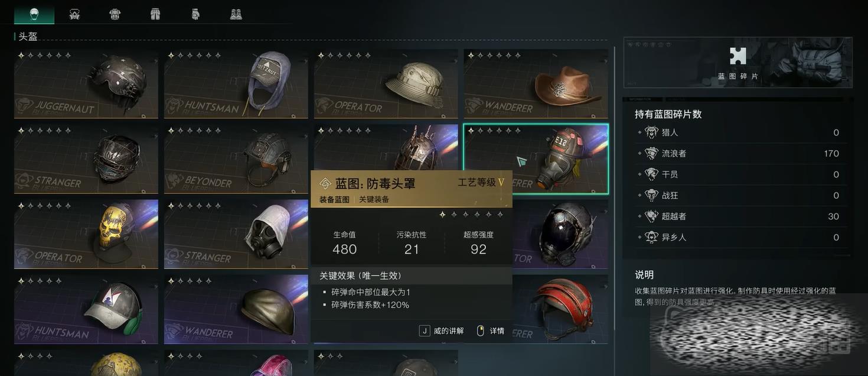Click the J key 威的讲解 hint
This screenshot has height=376, width=868.
point(441,331)
